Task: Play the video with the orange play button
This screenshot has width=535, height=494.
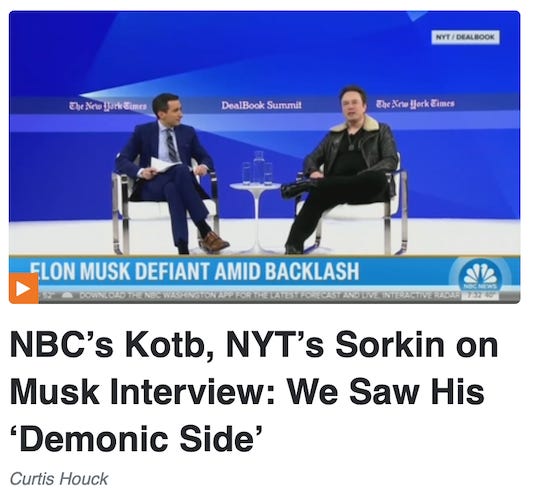Action: (x=23, y=289)
